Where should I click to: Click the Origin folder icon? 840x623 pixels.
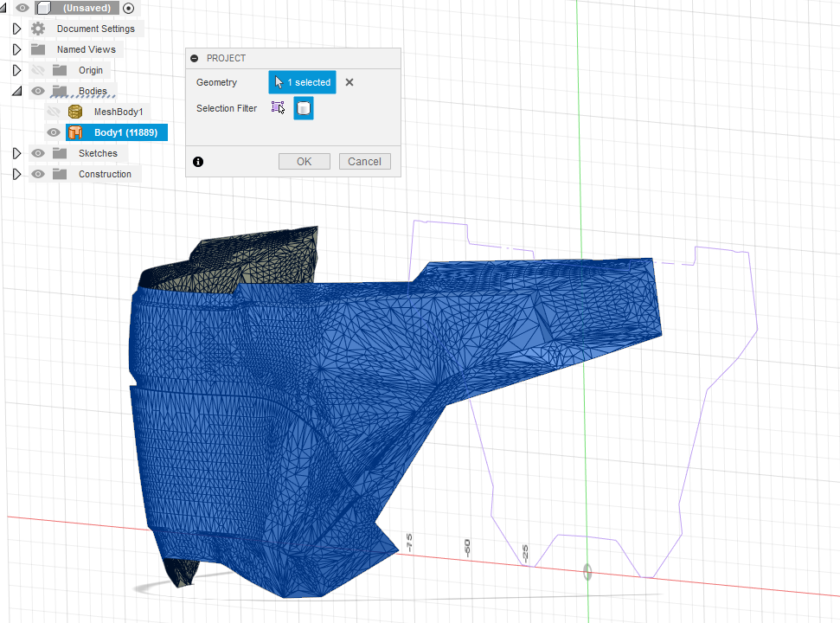click(60, 70)
